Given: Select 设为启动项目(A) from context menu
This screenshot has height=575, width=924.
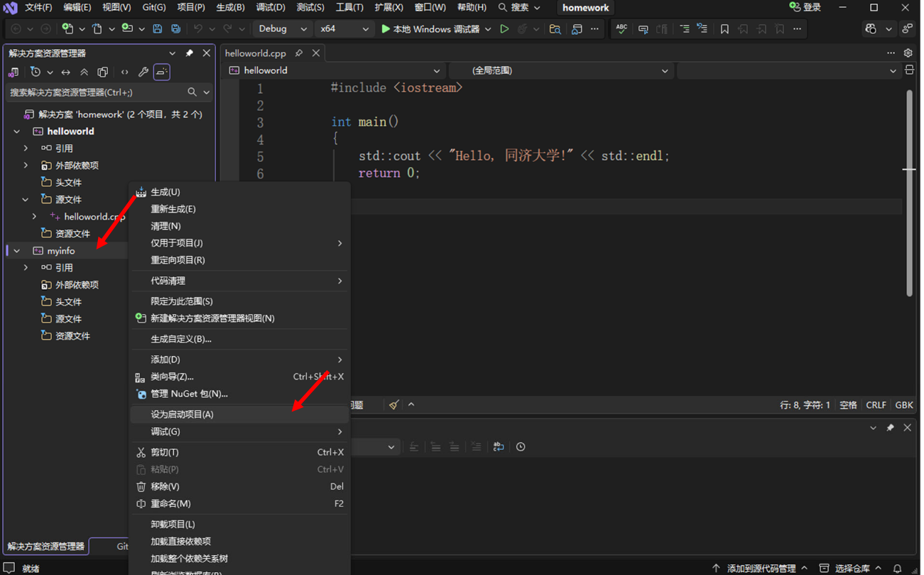Looking at the screenshot, I should (x=182, y=414).
